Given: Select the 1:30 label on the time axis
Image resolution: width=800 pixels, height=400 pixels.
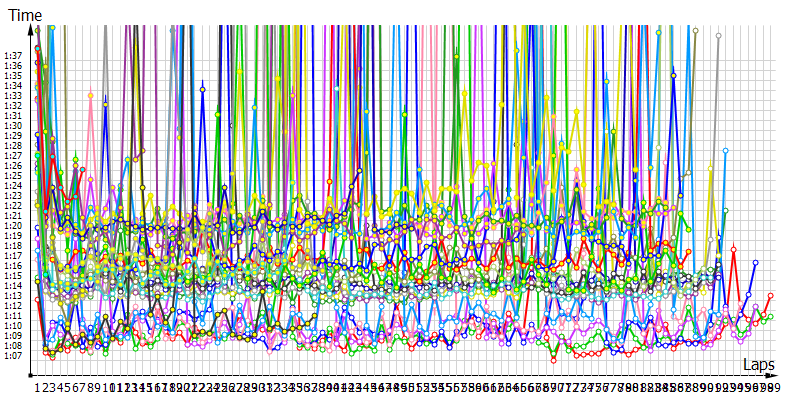Looking at the screenshot, I should coord(13,126).
